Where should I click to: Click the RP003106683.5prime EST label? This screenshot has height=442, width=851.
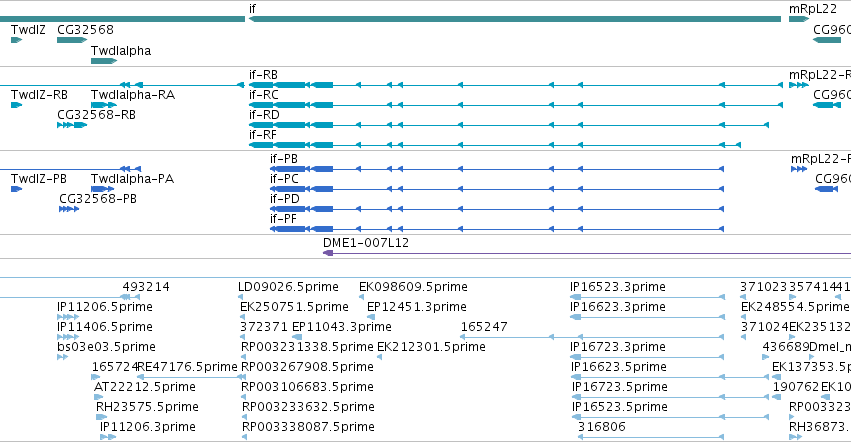(x=307, y=387)
